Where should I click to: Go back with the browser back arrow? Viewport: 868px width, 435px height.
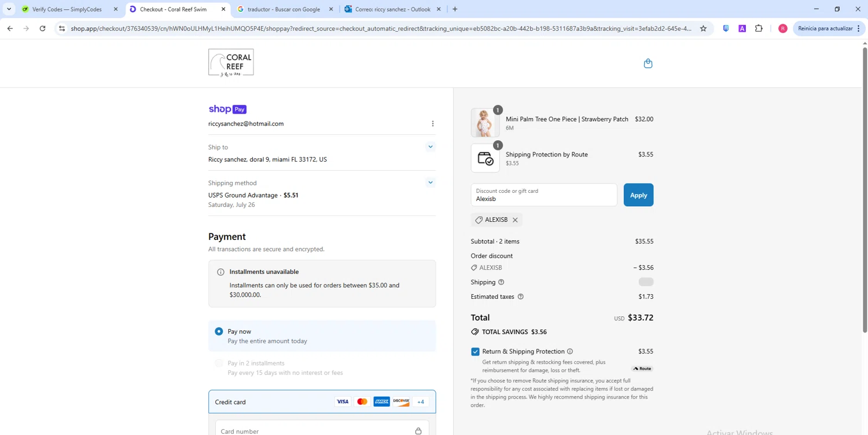tap(10, 28)
